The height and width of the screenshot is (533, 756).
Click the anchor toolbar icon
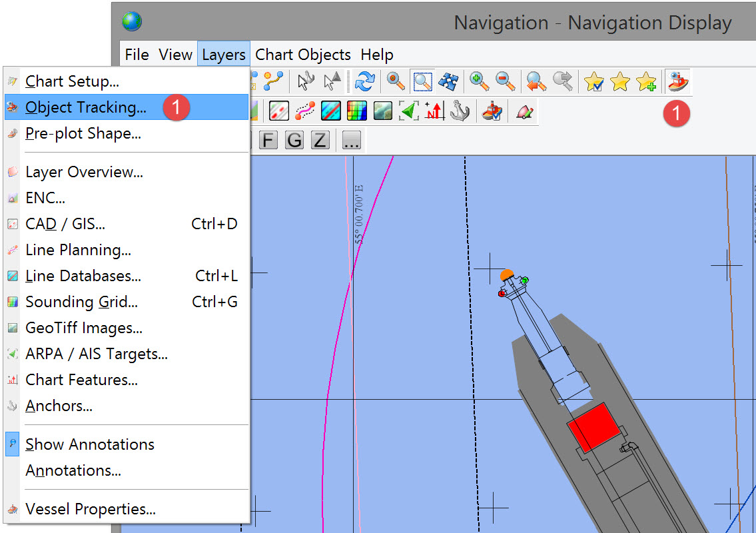point(460,111)
